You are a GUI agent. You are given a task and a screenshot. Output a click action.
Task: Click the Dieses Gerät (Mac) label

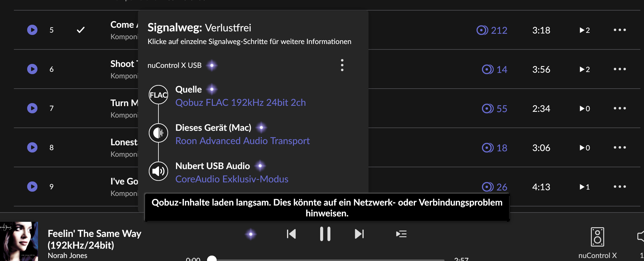click(213, 127)
